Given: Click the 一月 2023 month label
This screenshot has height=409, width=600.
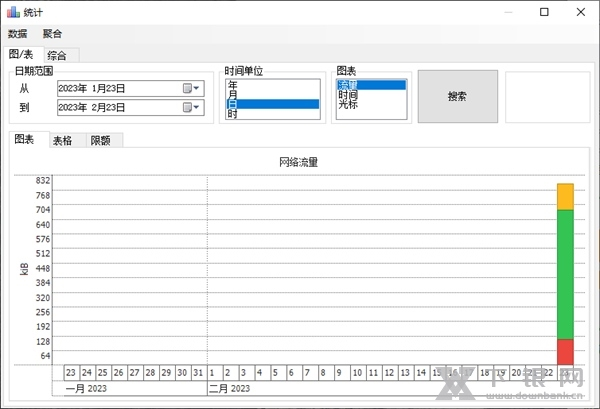Looking at the screenshot, I should tap(86, 389).
